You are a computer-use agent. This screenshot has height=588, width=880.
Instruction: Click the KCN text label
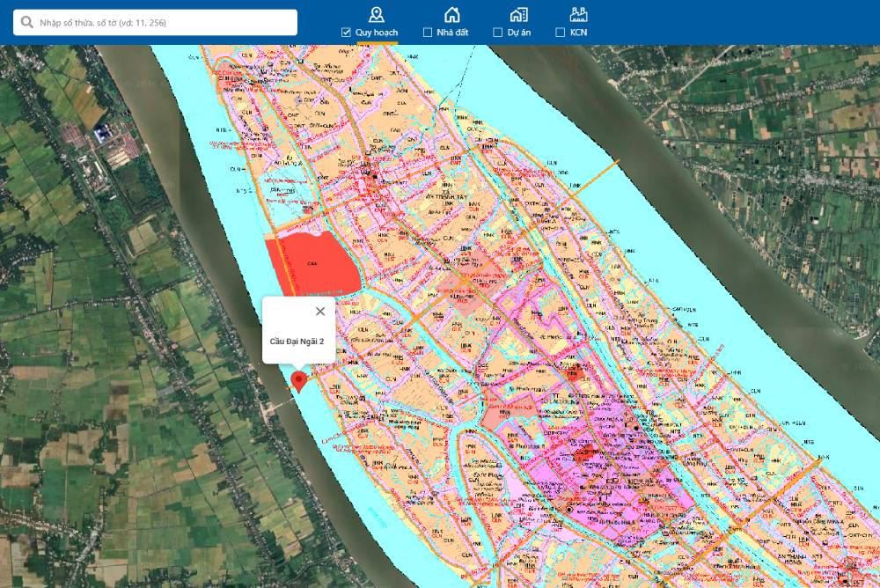(578, 33)
